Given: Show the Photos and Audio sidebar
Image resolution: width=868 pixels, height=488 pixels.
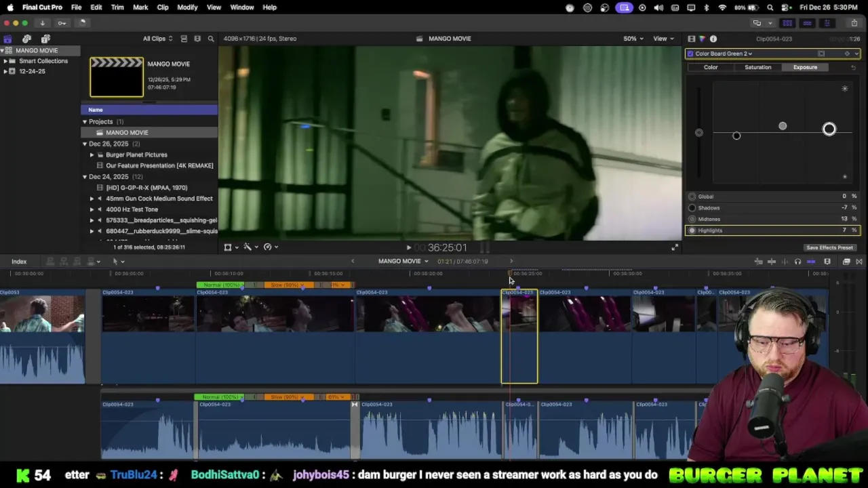Looking at the screenshot, I should [x=26, y=39].
